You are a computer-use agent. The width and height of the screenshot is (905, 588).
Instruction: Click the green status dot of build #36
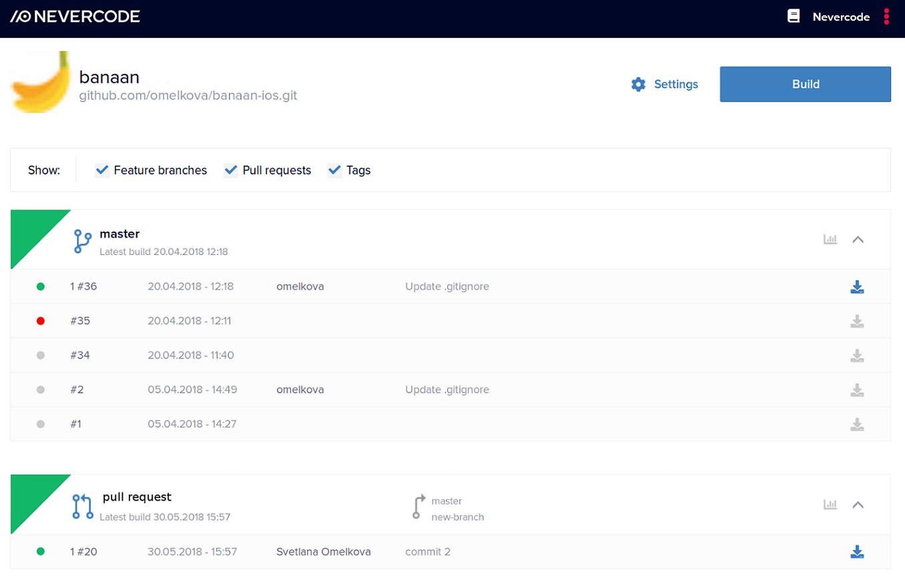pyautogui.click(x=41, y=286)
